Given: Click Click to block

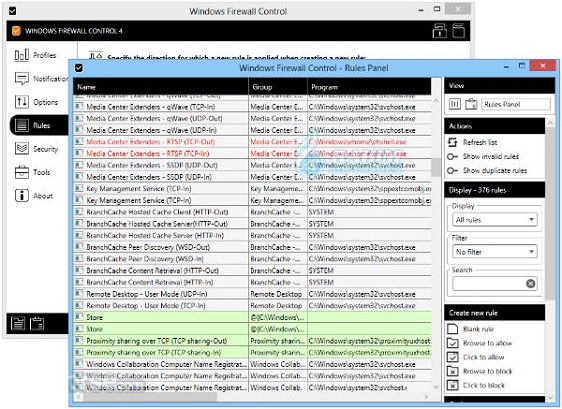Looking at the screenshot, I should click(476, 385).
